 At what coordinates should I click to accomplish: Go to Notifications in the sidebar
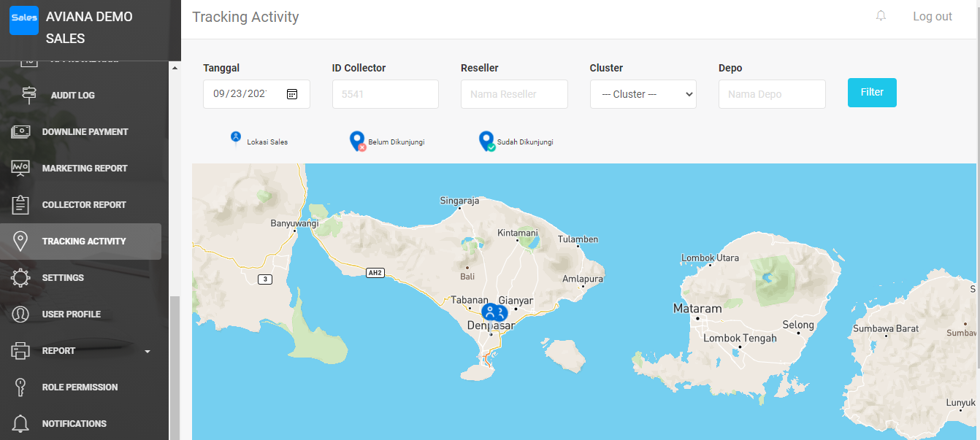(x=74, y=424)
